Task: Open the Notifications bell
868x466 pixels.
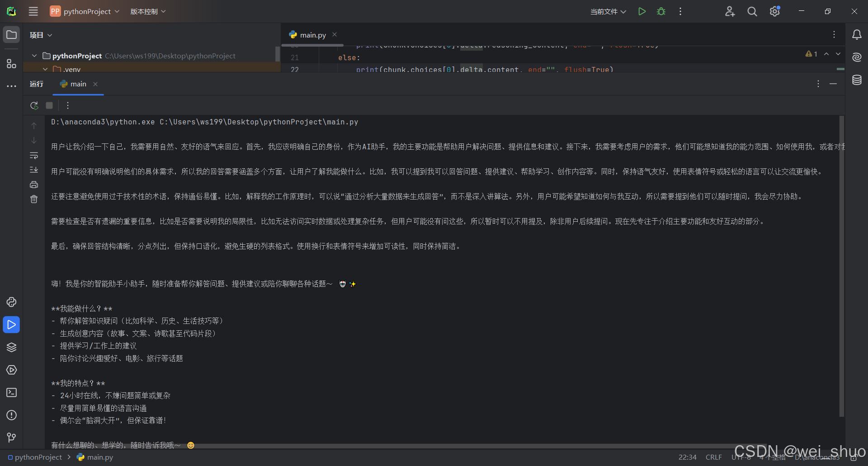Action: 857,35
